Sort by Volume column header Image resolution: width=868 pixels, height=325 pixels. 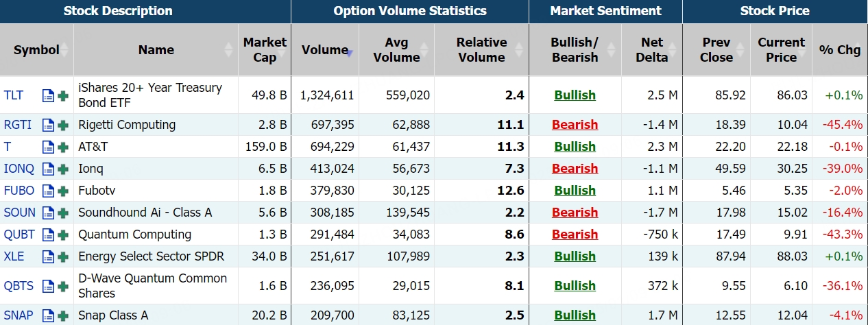325,50
